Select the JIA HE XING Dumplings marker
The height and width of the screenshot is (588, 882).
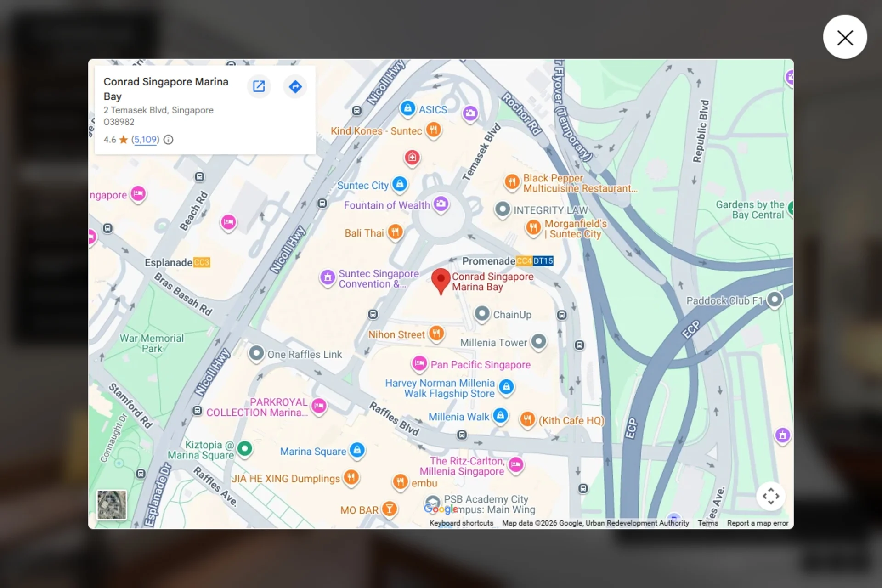point(351,477)
